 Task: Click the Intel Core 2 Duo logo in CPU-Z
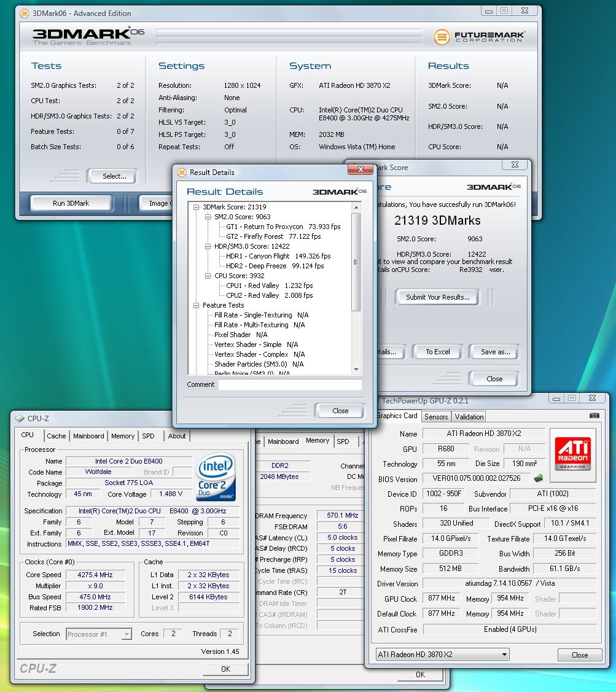point(216,476)
